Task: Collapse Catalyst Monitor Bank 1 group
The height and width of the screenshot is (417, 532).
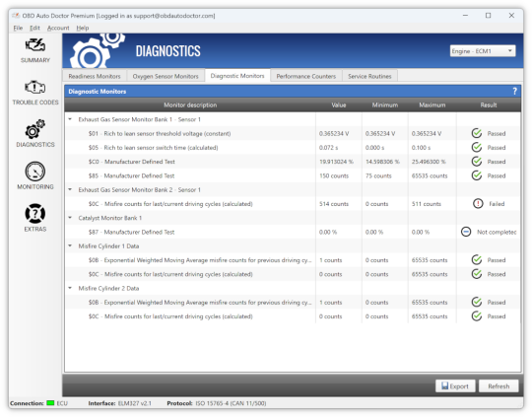Action: (x=70, y=218)
